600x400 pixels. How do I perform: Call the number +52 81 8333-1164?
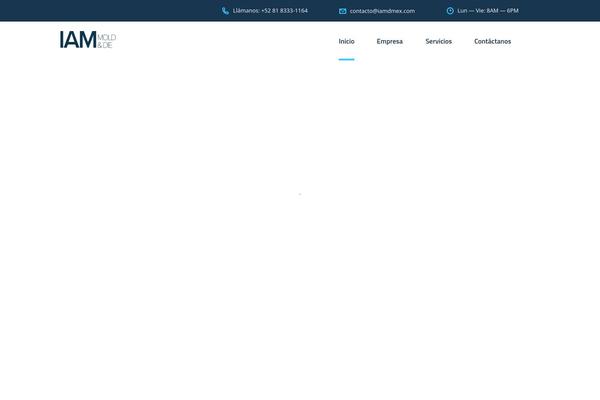point(284,11)
